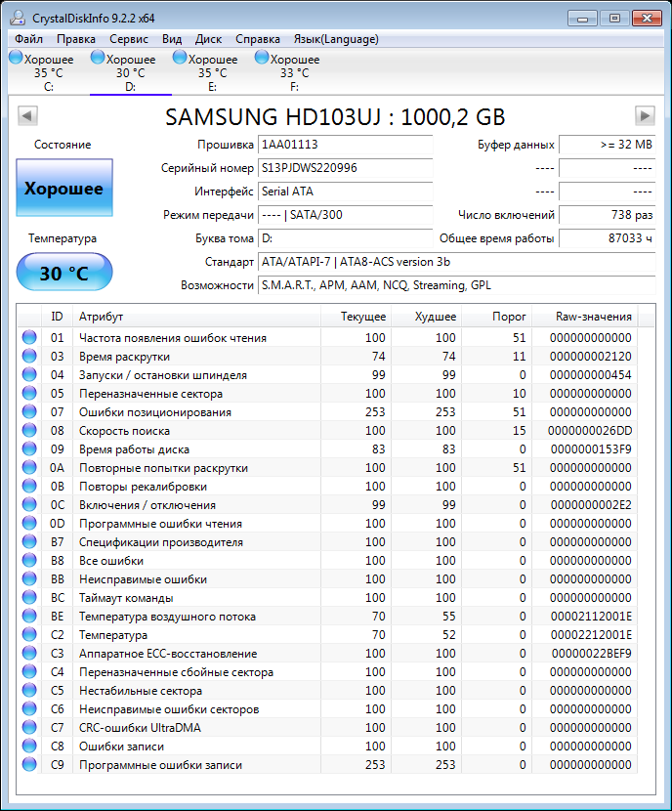This screenshot has width=672, height=811.
Task: Click the total hours field 87033 ч
Action: [x=607, y=238]
